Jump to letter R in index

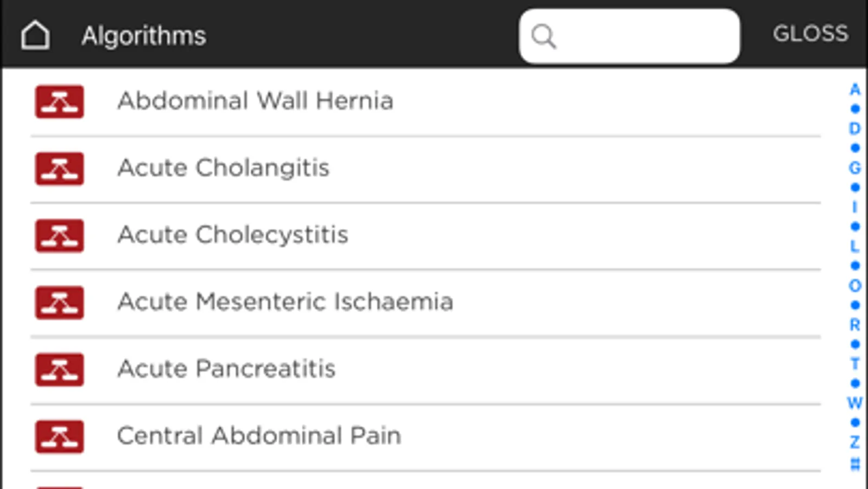tap(855, 324)
